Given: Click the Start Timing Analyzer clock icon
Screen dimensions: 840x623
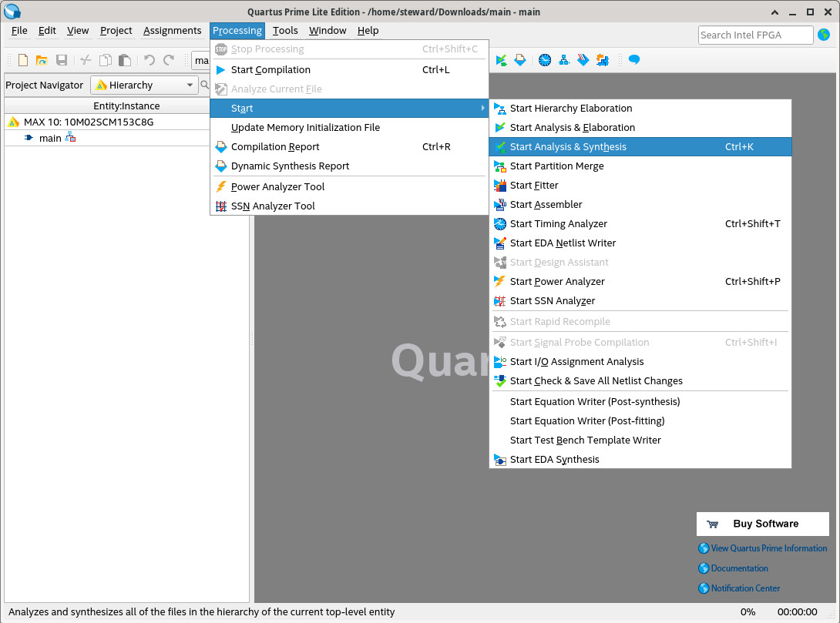Looking at the screenshot, I should [500, 224].
